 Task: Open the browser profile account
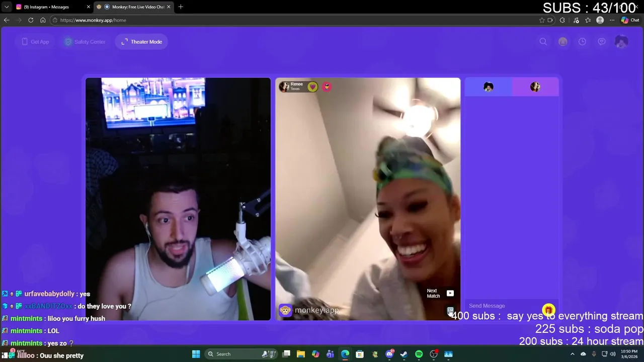tap(600, 20)
